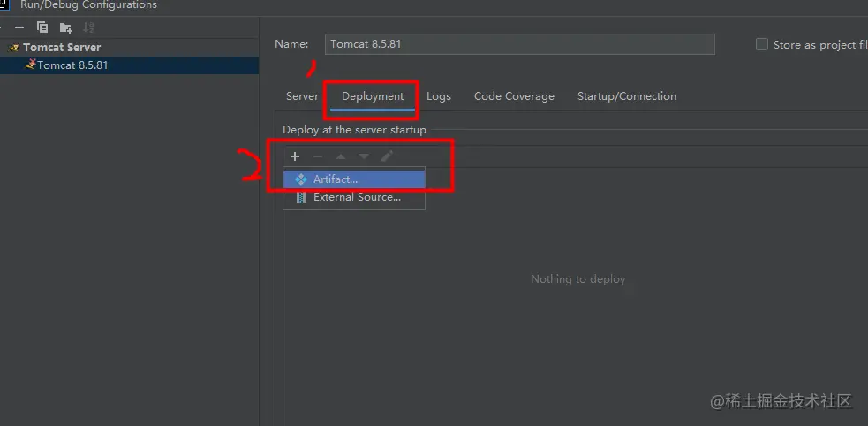Remove the selected deployment item
The image size is (868, 426).
(x=318, y=156)
